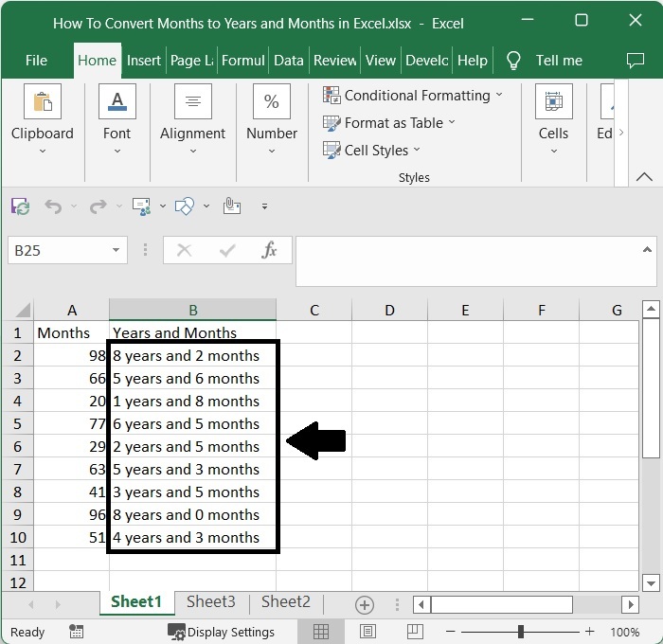Select row 5 header
663x644 pixels.
17,423
